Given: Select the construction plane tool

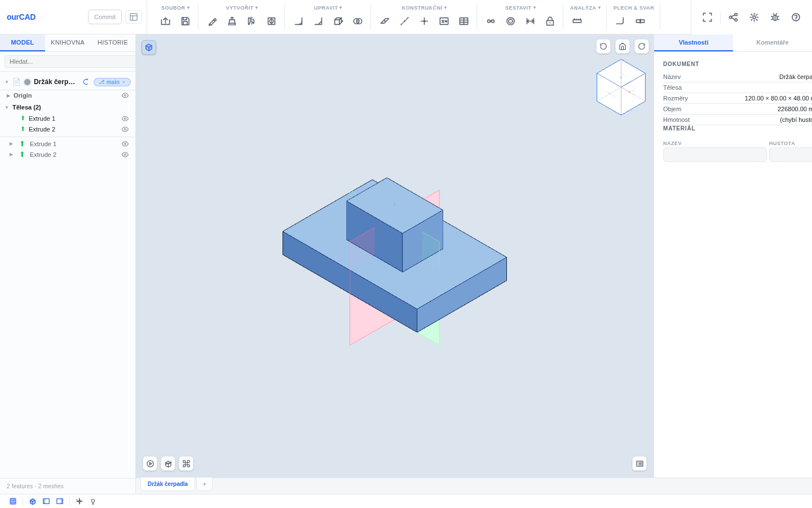Looking at the screenshot, I should tap(385, 21).
